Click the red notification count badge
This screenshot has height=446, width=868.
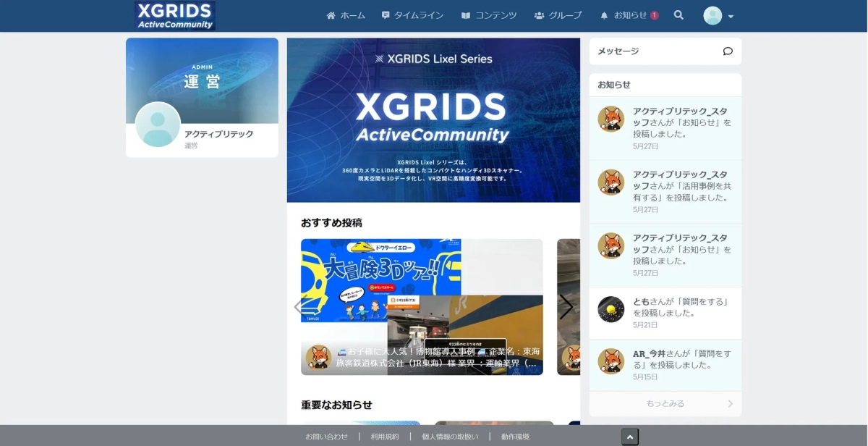click(654, 15)
